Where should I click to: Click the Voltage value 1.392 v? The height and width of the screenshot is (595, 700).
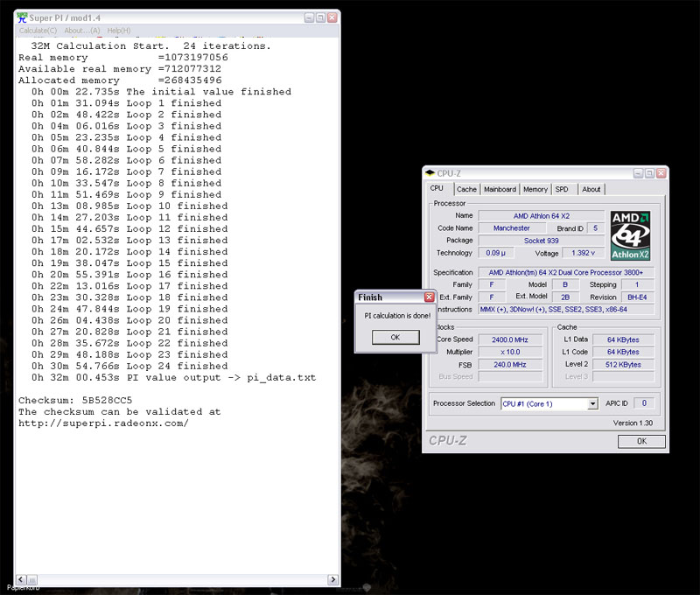583,253
